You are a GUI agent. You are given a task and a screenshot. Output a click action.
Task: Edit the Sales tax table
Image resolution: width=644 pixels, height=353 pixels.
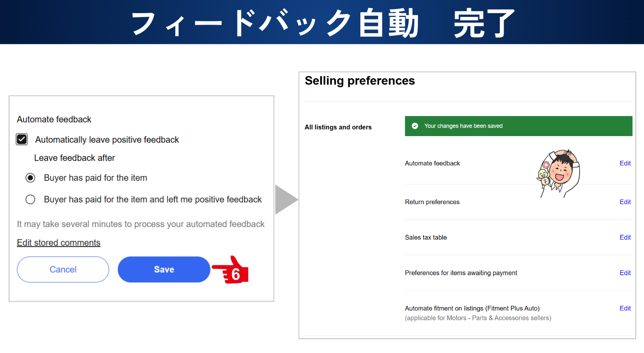click(x=625, y=237)
